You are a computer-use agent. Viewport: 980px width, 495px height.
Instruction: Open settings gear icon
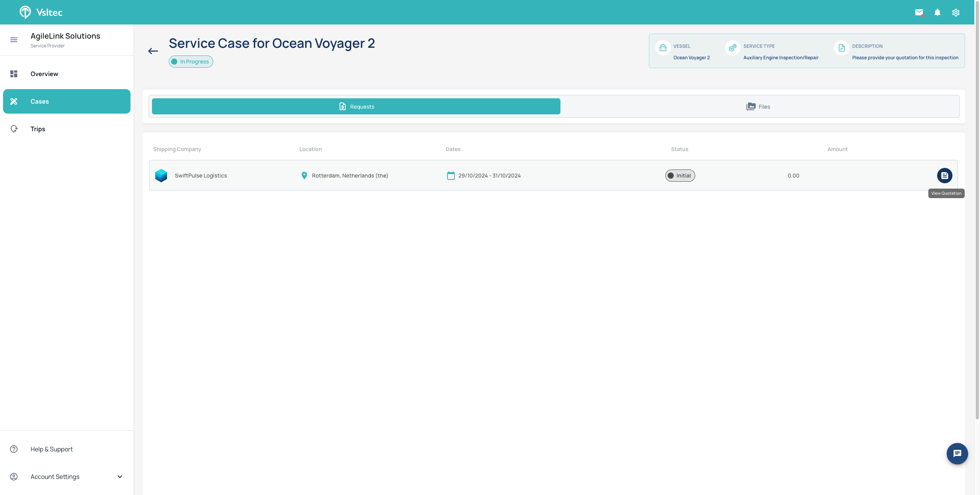point(956,12)
